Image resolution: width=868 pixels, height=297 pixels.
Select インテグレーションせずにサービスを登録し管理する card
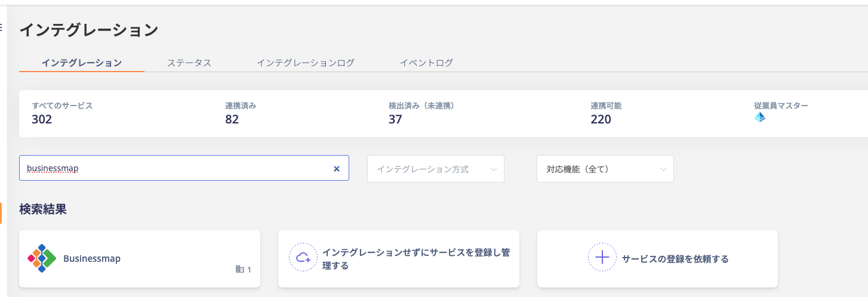tap(399, 259)
